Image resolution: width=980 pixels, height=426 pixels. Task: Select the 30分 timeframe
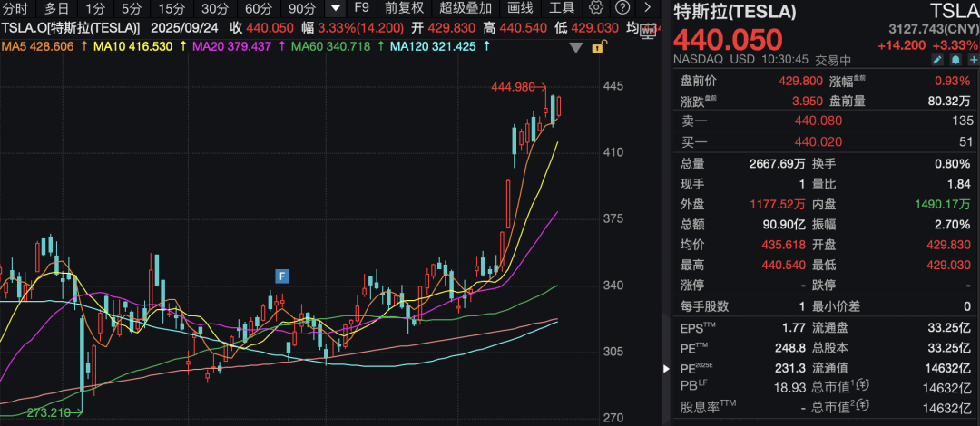click(216, 8)
